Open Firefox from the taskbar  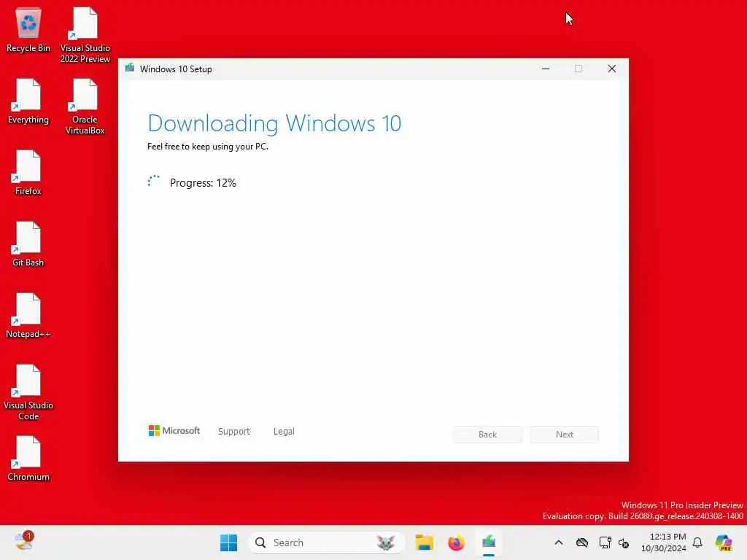point(456,542)
